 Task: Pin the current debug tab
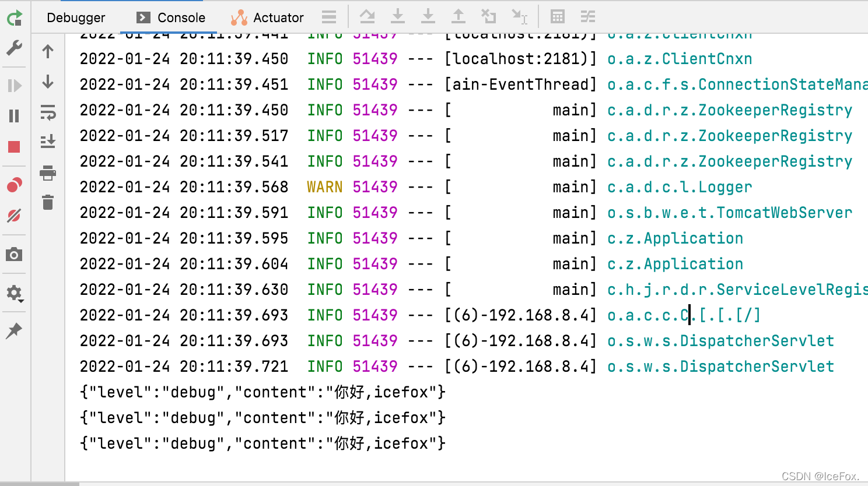pos(14,331)
